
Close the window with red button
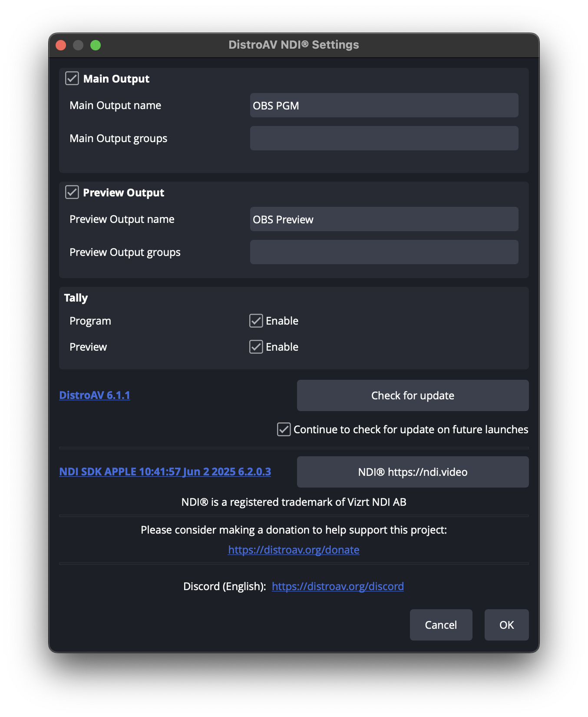tap(61, 45)
